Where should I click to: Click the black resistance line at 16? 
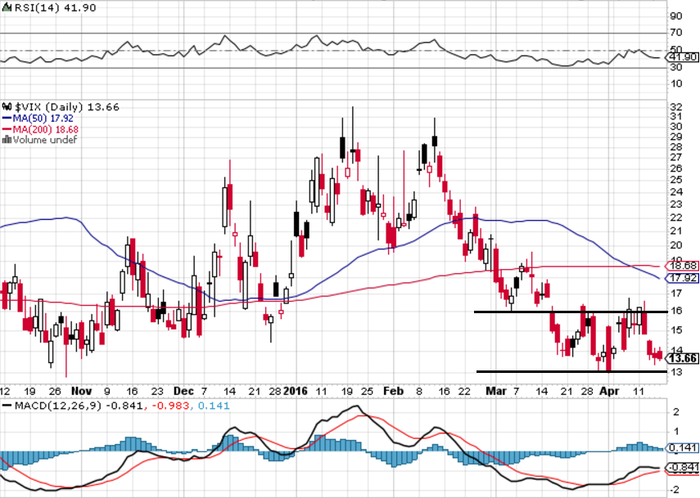(571, 311)
